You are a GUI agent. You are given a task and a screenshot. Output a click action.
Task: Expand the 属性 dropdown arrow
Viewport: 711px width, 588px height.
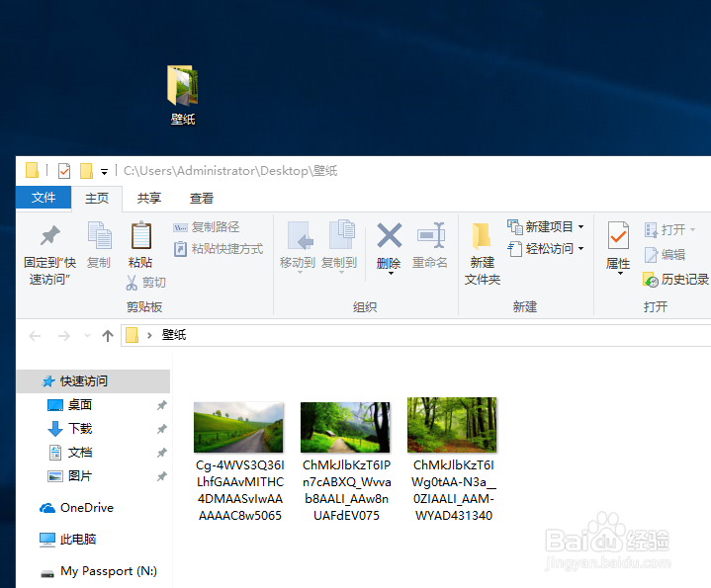620,274
